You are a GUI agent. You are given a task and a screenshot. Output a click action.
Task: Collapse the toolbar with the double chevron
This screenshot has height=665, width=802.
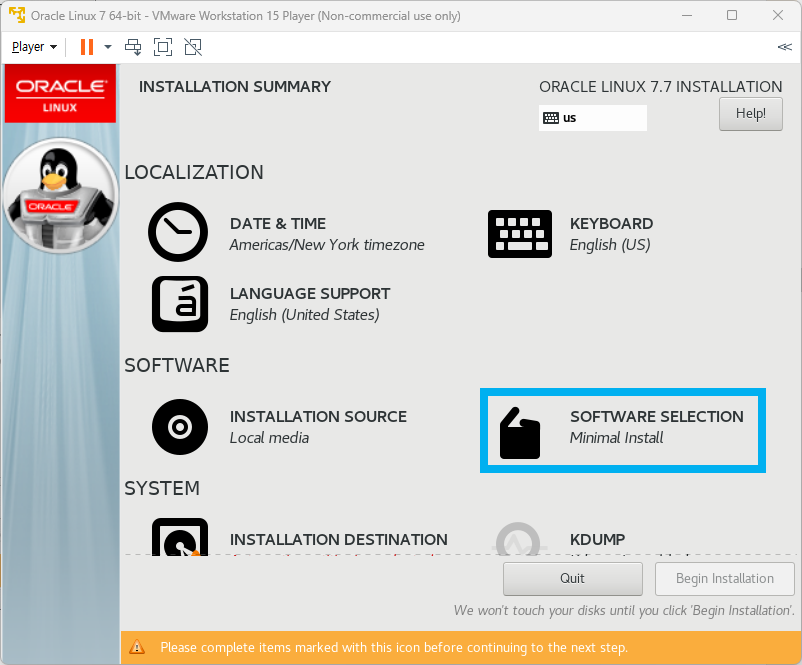click(x=785, y=47)
